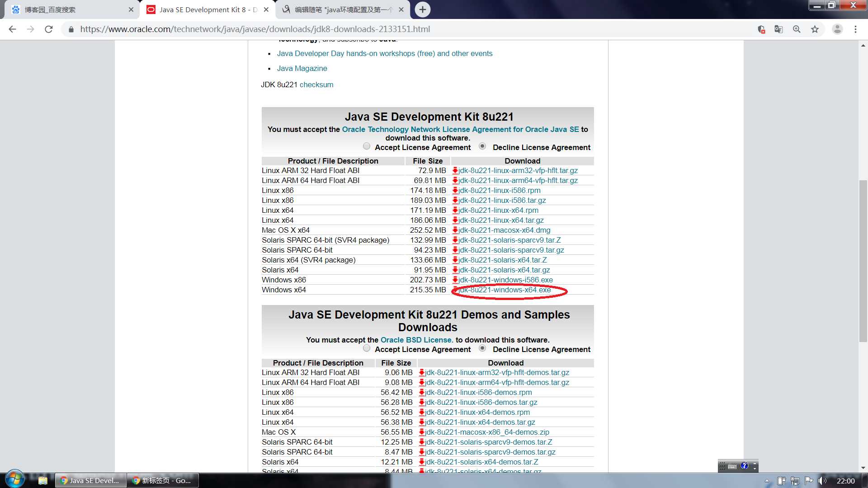This screenshot has width=868, height=488.
Task: Accept License Agreement for Demos and Samples
Action: click(x=367, y=348)
